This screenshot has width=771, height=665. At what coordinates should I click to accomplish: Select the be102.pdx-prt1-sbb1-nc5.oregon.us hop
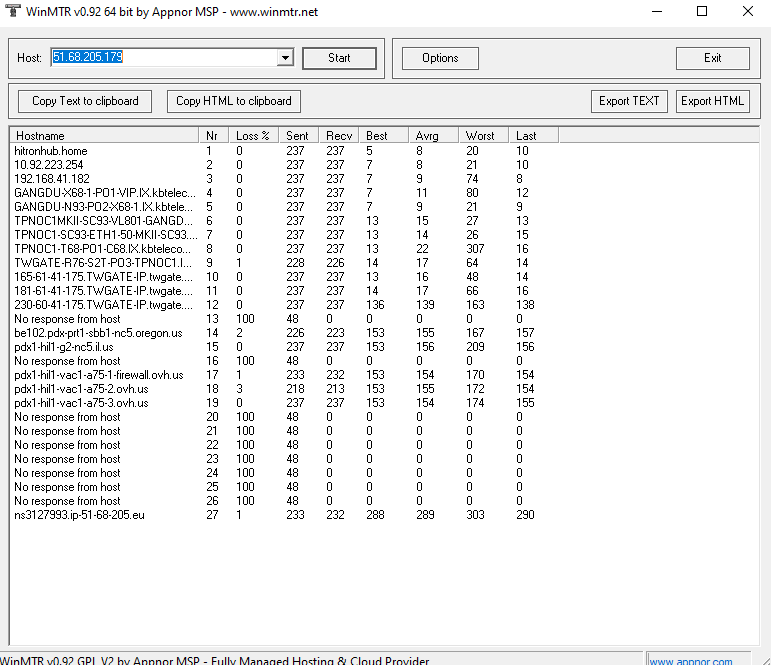98,333
